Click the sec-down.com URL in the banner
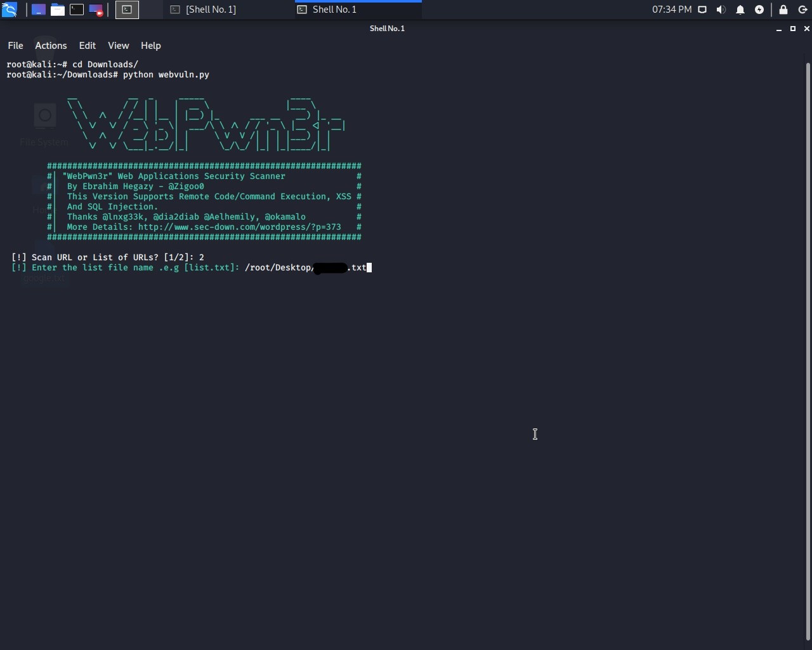 240,227
